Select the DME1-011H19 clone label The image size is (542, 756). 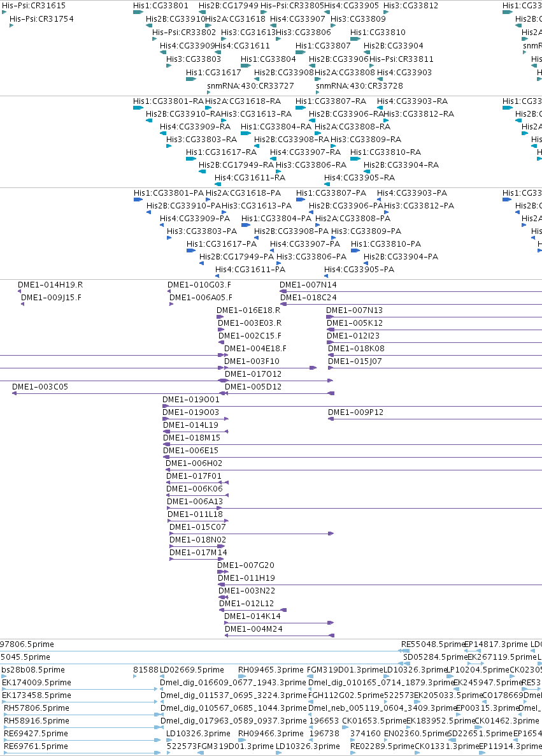246,578
